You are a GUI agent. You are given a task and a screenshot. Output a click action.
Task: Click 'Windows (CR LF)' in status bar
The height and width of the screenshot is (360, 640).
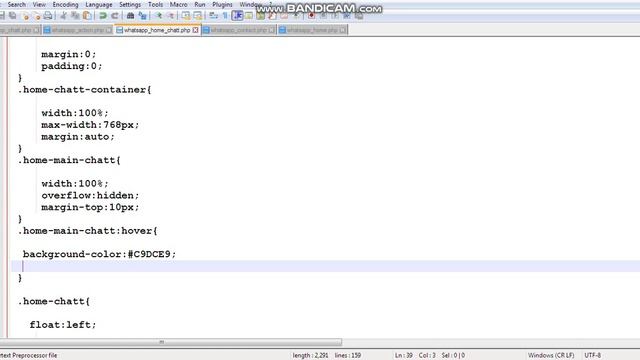pyautogui.click(x=551, y=356)
